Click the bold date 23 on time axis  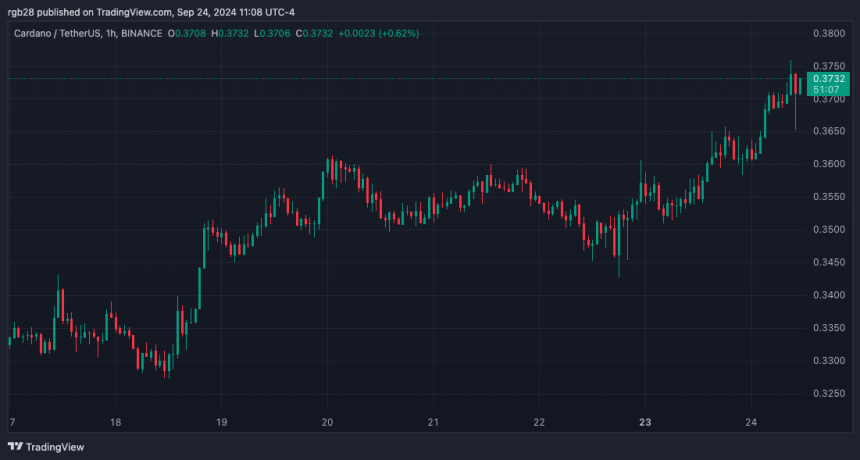[645, 422]
